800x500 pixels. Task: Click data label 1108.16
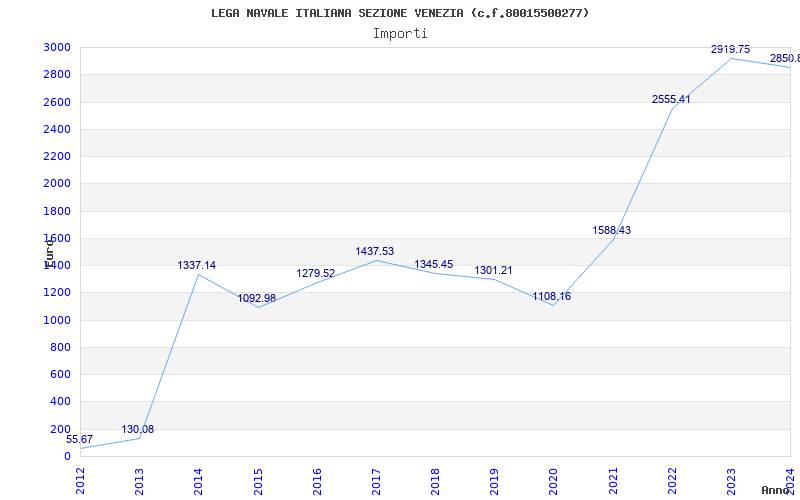click(x=552, y=296)
